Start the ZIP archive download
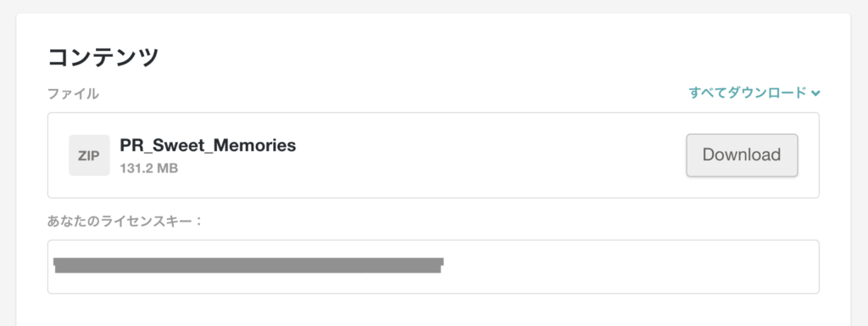The height and width of the screenshot is (326, 868). 742,155
